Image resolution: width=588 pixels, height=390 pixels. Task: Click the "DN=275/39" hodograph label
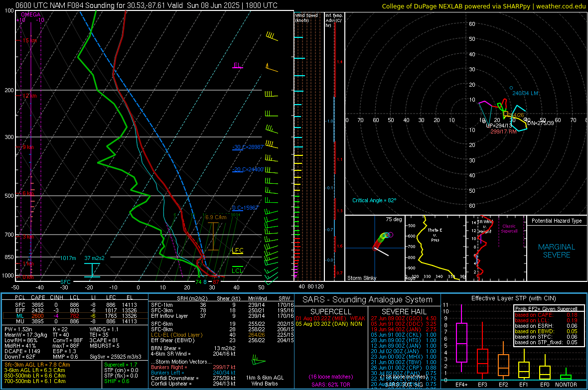[x=540, y=123]
